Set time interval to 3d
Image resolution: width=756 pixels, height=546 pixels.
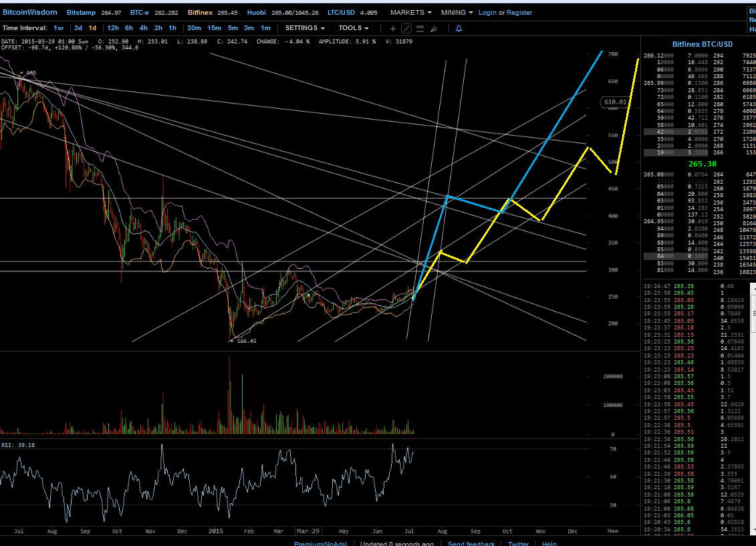tap(78, 28)
